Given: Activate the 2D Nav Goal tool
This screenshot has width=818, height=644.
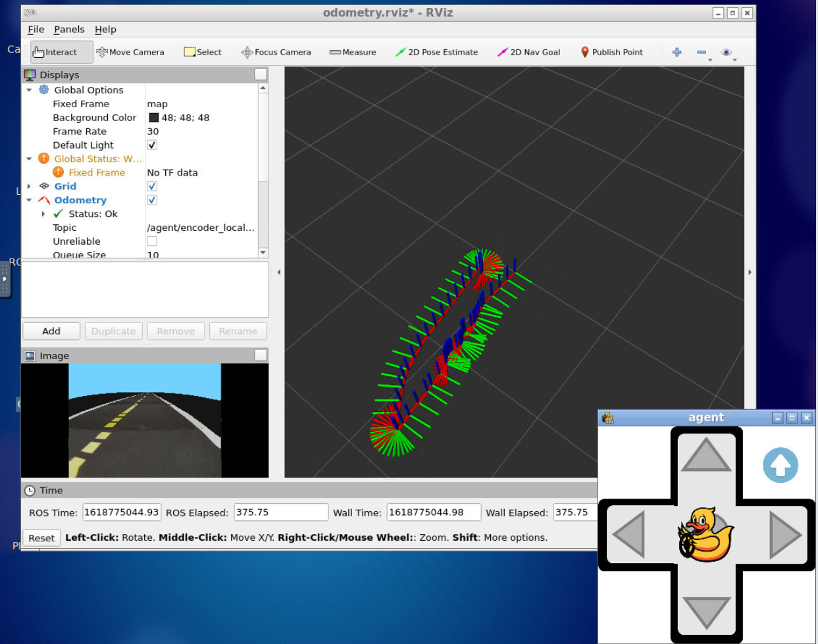Looking at the screenshot, I should click(x=529, y=52).
